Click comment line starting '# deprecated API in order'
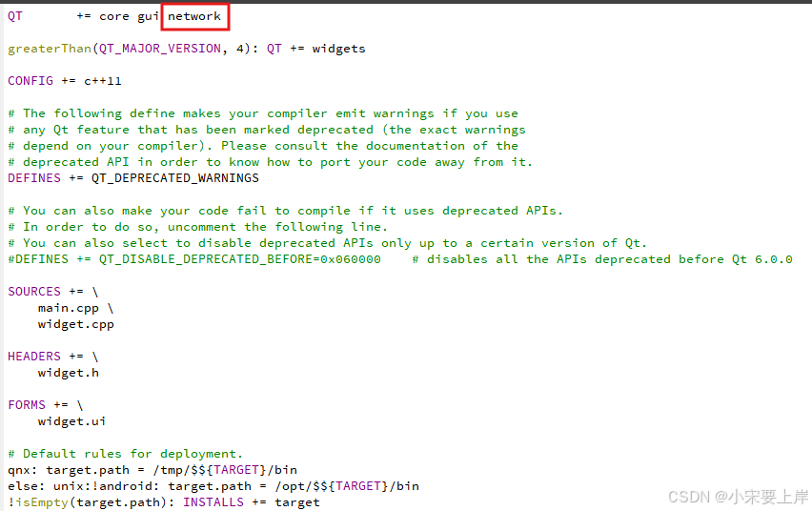This screenshot has height=511, width=812. point(271,162)
